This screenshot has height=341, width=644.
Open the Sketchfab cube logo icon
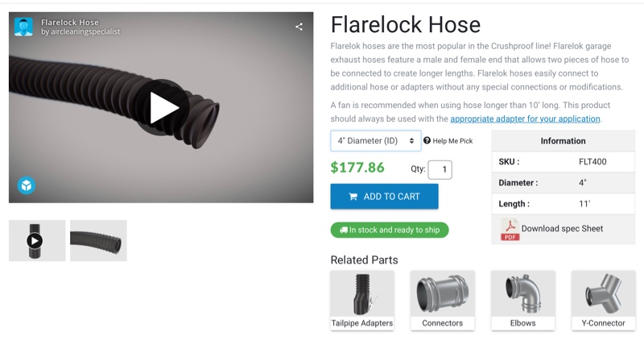tap(27, 185)
